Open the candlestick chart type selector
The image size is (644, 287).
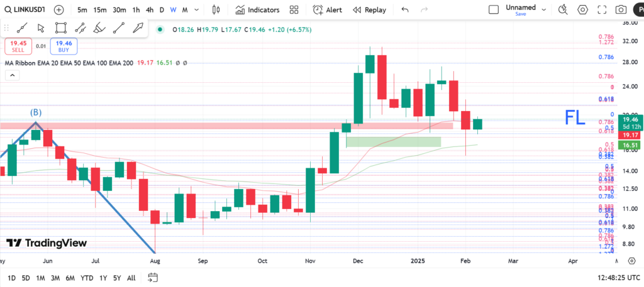tap(216, 10)
